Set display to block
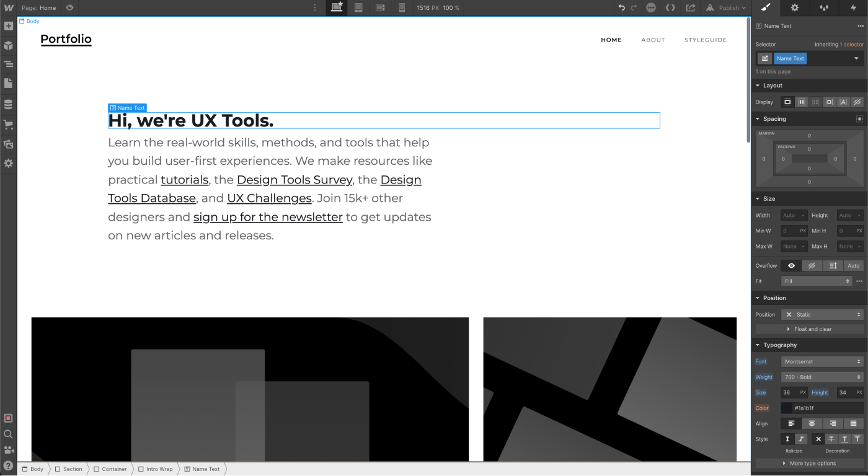This screenshot has width=868, height=476. click(x=787, y=102)
